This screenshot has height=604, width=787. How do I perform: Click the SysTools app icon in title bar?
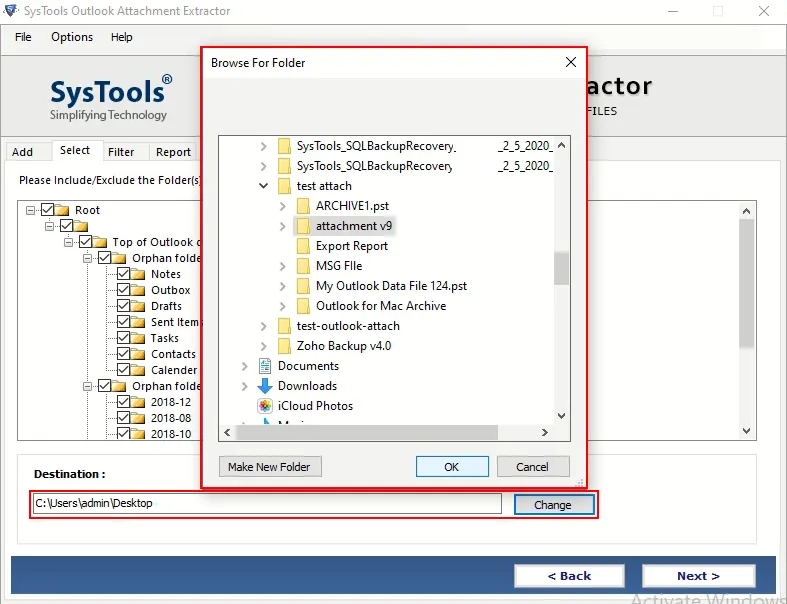(11, 11)
